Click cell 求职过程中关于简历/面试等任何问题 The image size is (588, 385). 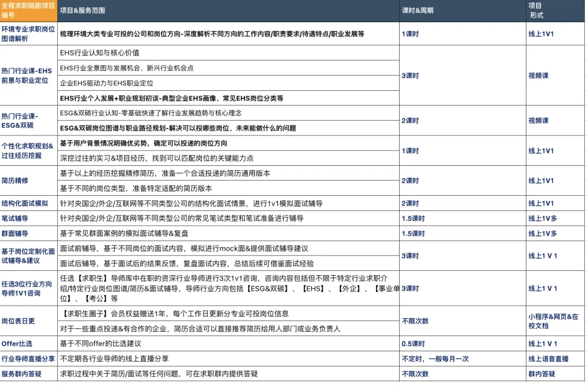228,374
